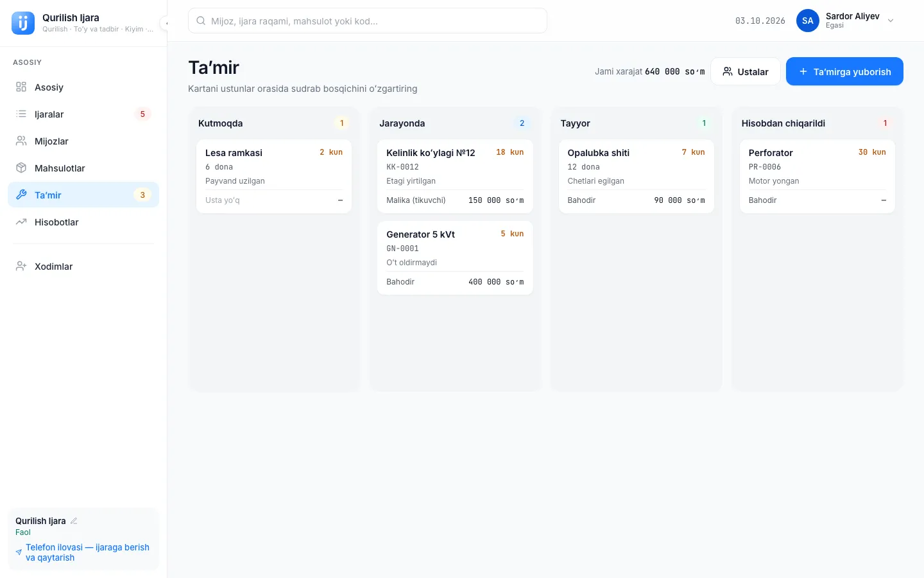
Task: Select the Ta'mir wrench icon
Action: (x=21, y=195)
